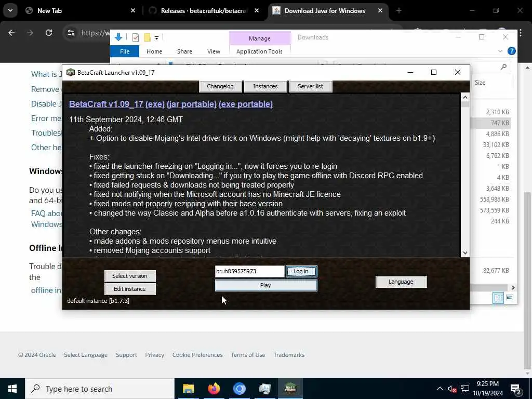Viewport: 532px width, 399px height.
Task: Open the Changelog tab in BetaCraft
Action: (x=220, y=86)
